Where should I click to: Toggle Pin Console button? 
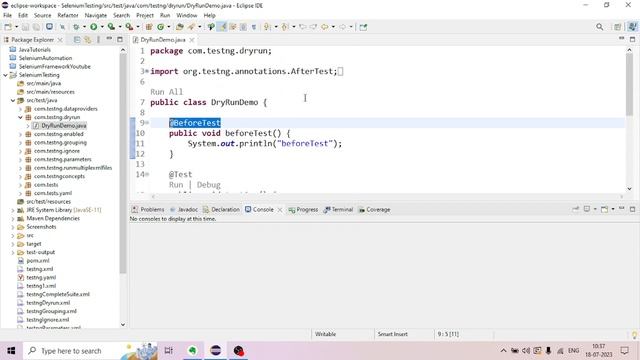point(576,209)
